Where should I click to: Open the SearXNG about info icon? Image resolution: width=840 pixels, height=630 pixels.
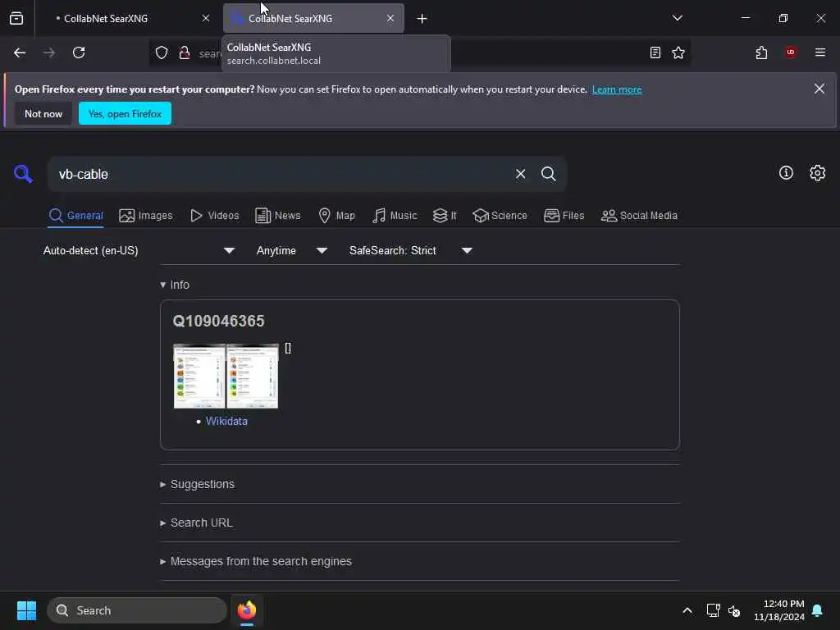point(786,172)
